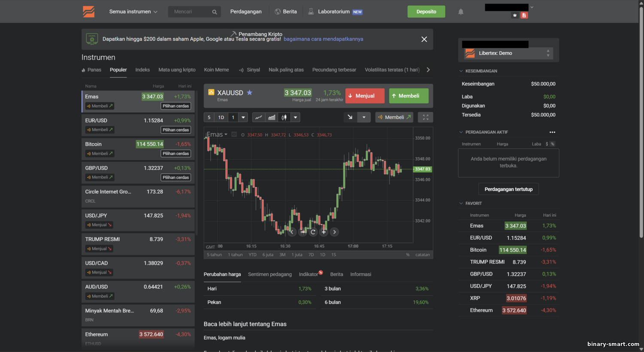Click the Deposito button
644x352 pixels.
(426, 12)
